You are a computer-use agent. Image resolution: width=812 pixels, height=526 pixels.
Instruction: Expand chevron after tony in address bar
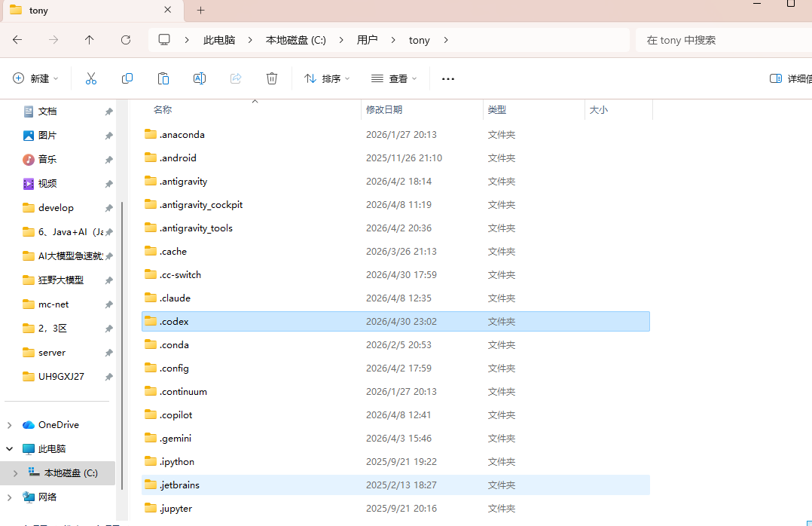[446, 40]
